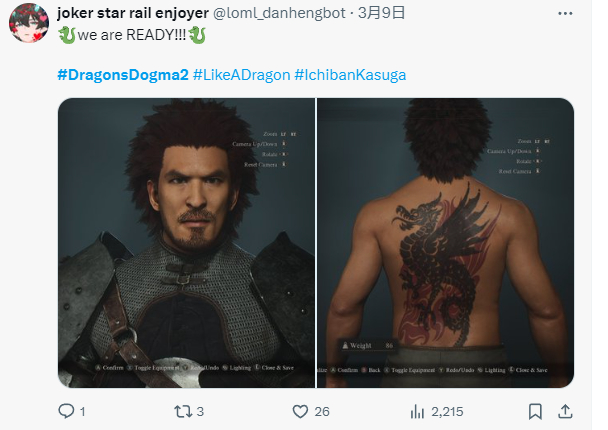
Task: Click the 2,215 views count
Action: pos(448,411)
